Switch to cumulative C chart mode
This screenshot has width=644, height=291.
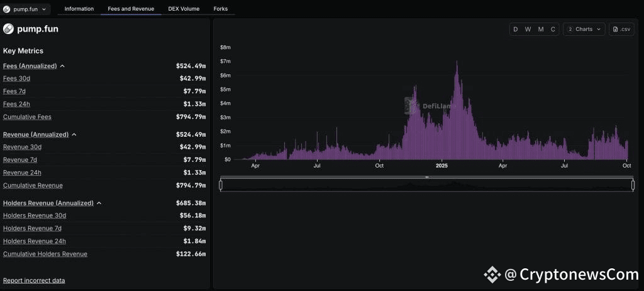click(553, 29)
